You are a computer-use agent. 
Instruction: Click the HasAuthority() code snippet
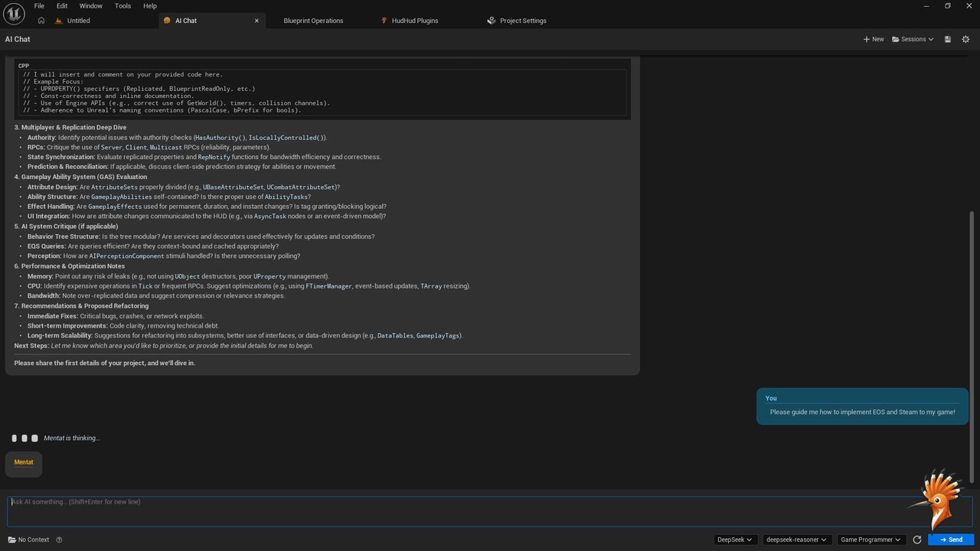[x=220, y=138]
